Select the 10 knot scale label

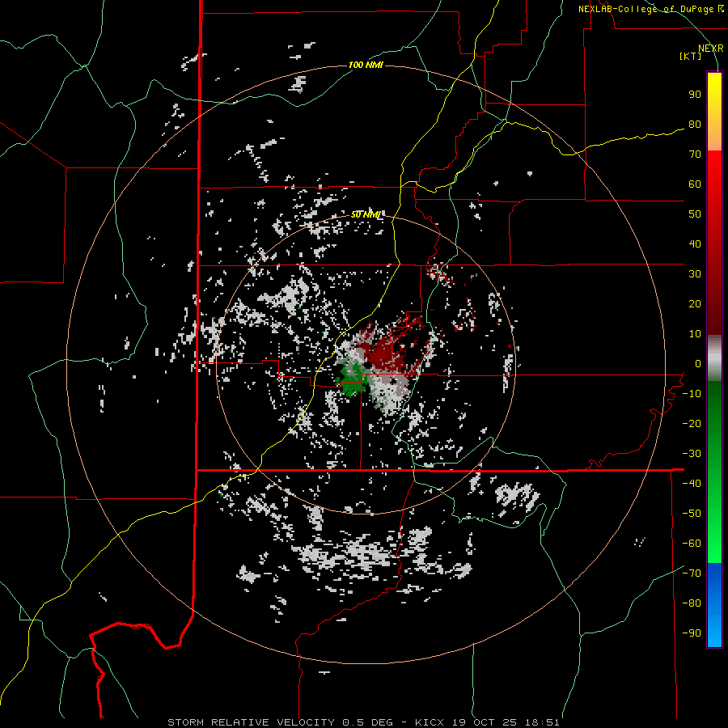click(x=695, y=334)
